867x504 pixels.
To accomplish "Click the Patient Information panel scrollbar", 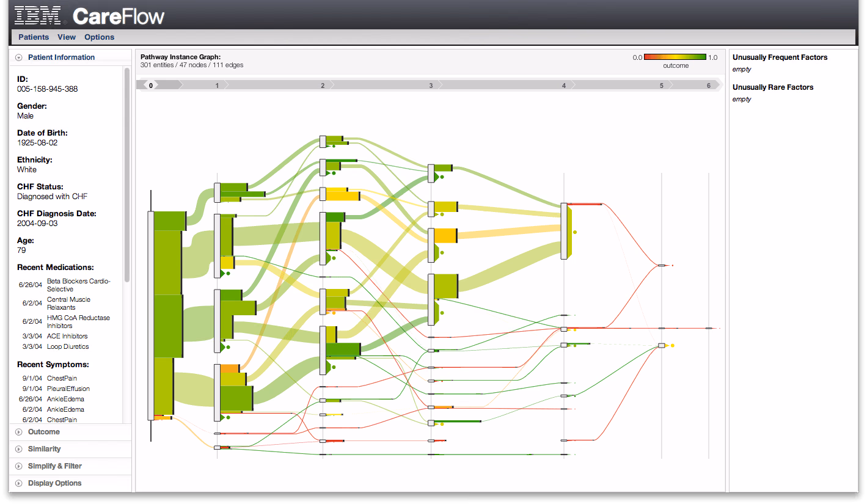I will 127,174.
